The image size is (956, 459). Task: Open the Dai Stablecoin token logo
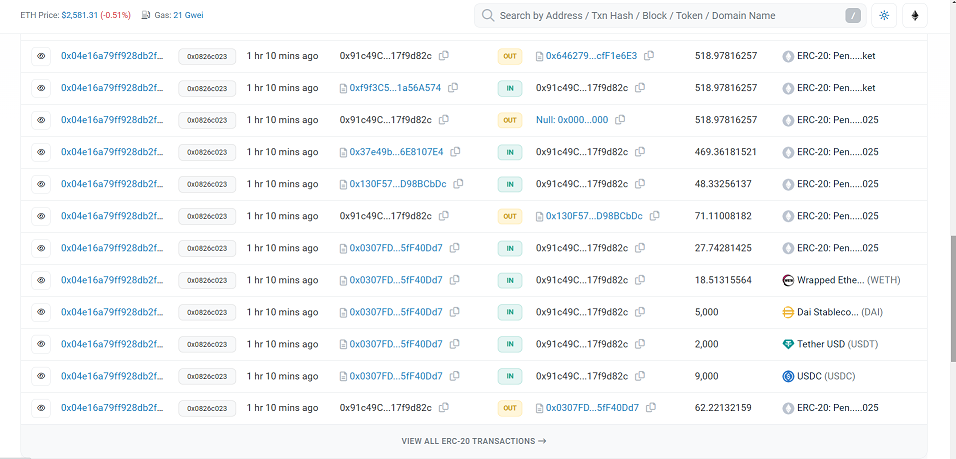point(788,312)
